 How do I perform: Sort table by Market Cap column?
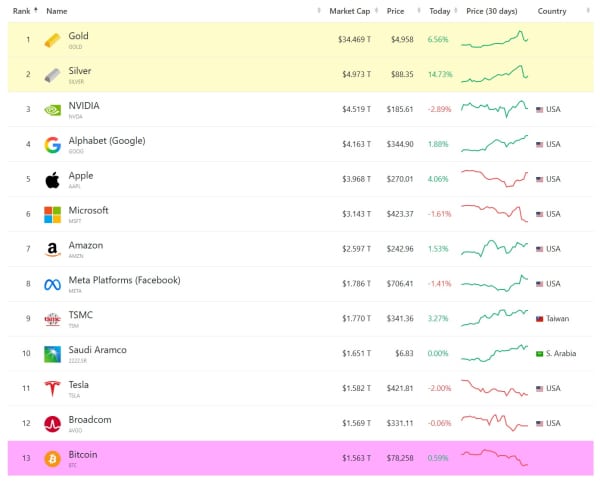click(350, 11)
